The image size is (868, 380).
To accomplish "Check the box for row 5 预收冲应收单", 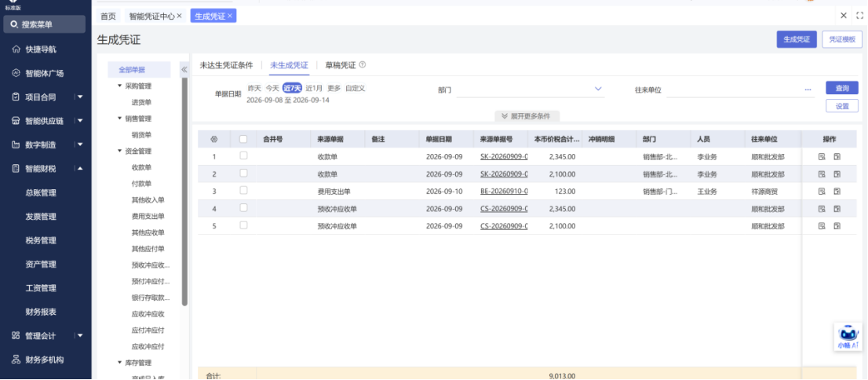I will click(243, 225).
